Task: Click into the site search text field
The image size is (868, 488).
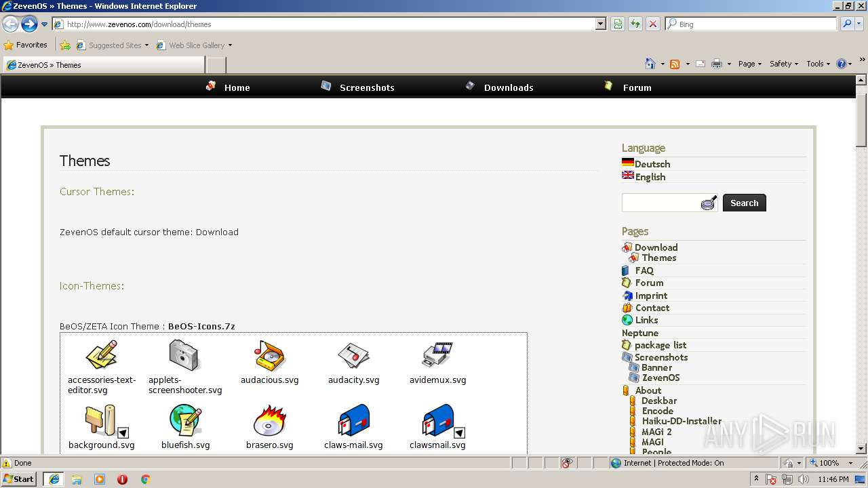Action: pyautogui.click(x=661, y=203)
